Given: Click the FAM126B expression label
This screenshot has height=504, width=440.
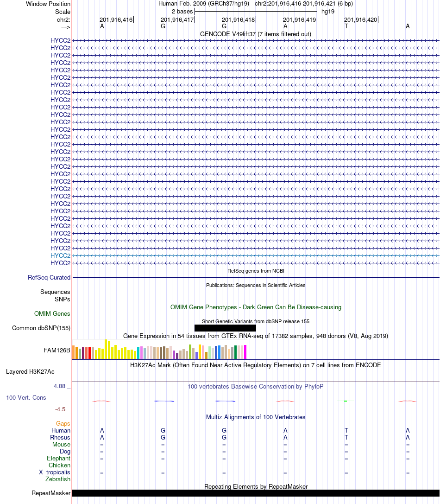Looking at the screenshot, I should pos(57,351).
